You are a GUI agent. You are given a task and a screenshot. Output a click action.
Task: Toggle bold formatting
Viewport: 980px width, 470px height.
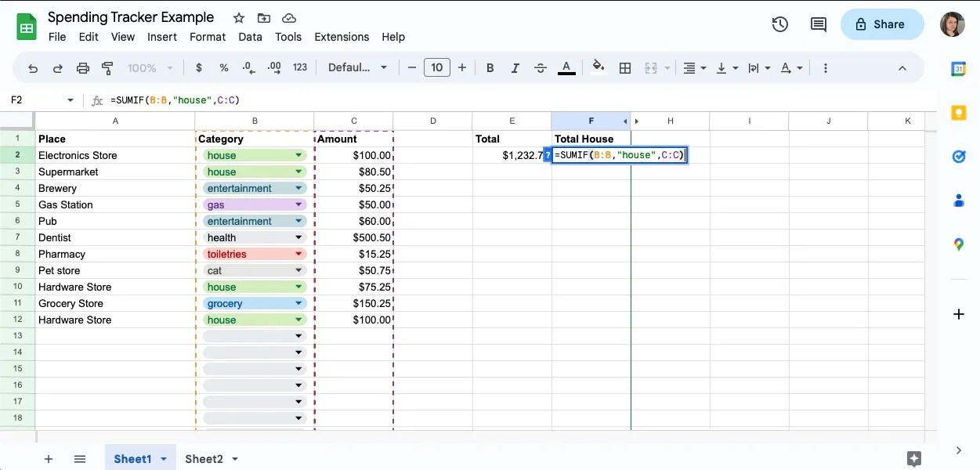pos(490,67)
